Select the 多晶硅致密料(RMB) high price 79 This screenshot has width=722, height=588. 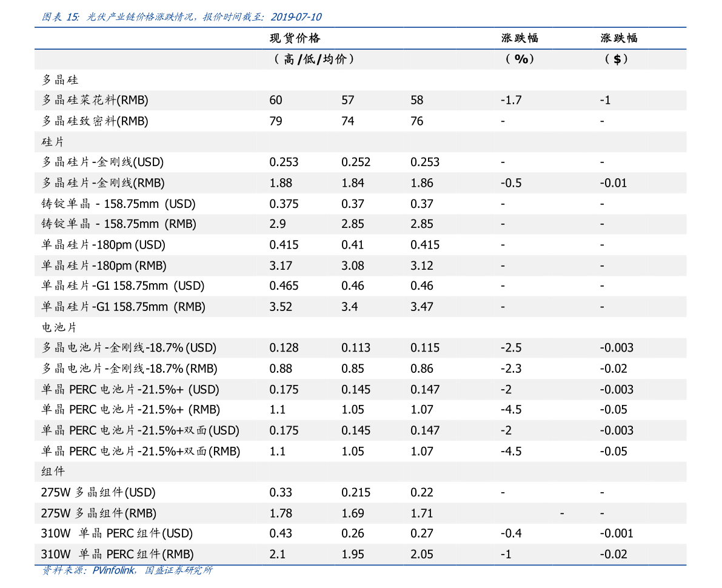(276, 121)
